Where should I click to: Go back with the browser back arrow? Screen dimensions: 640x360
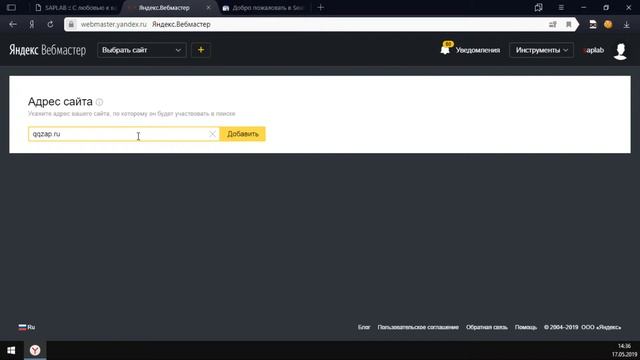[13, 24]
